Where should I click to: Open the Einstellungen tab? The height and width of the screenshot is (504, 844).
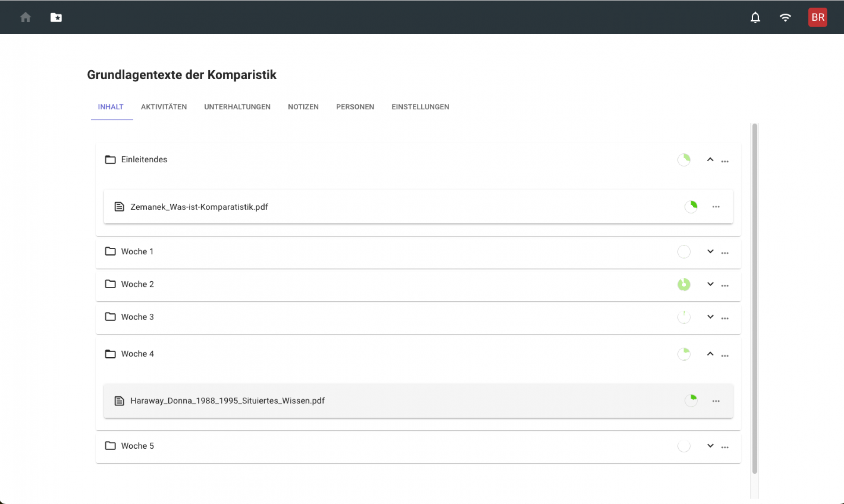pyautogui.click(x=420, y=107)
